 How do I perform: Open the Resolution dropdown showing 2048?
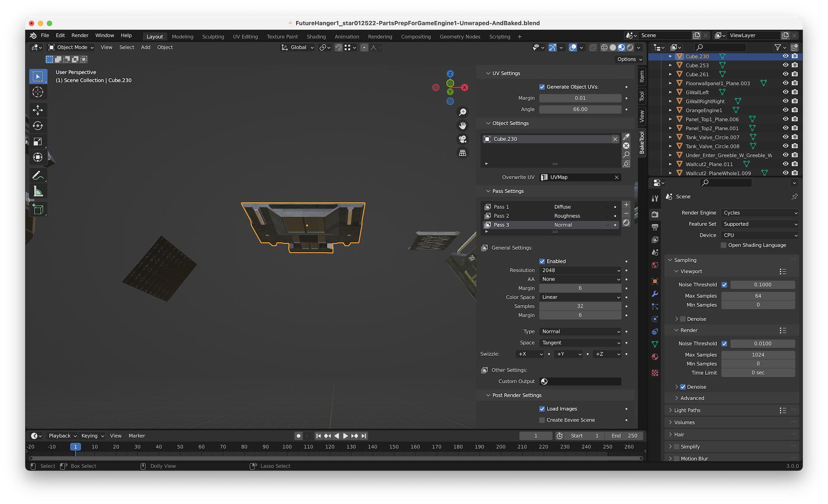coord(580,271)
